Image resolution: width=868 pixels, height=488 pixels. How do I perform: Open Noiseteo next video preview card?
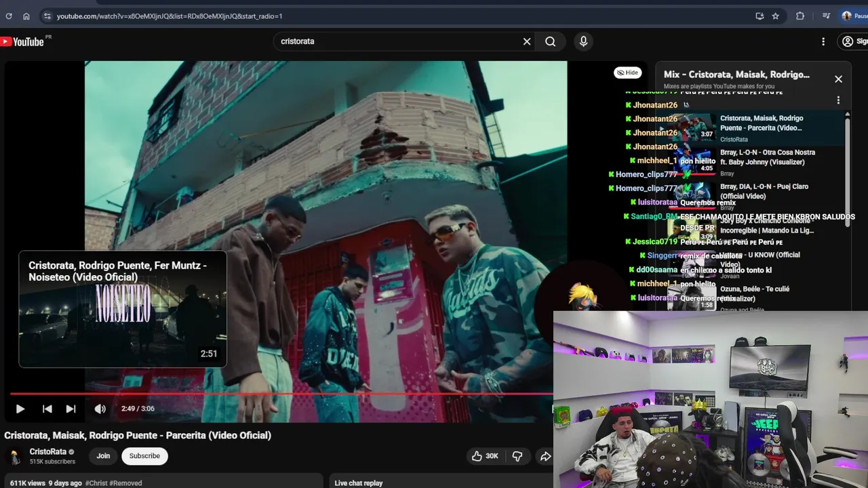(123, 309)
